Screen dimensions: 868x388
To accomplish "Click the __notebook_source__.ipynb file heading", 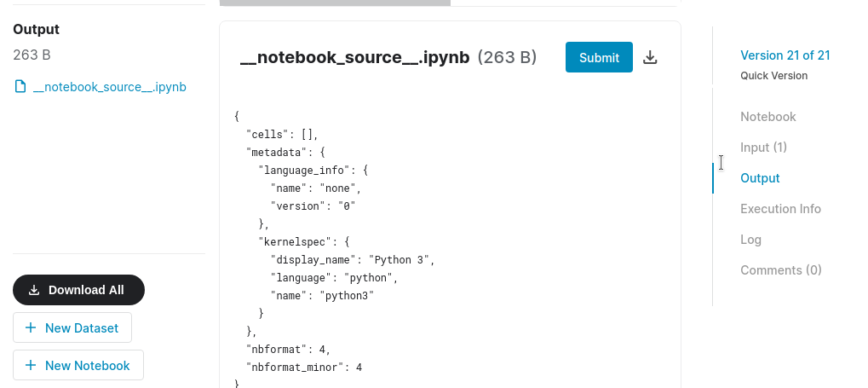I will click(355, 57).
